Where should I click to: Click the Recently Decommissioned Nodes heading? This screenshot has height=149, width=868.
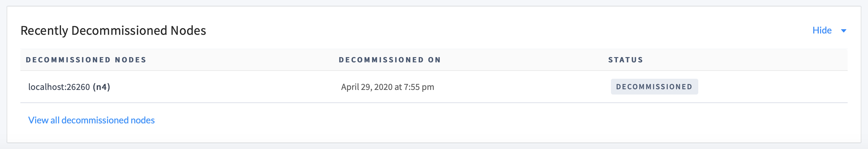(113, 30)
